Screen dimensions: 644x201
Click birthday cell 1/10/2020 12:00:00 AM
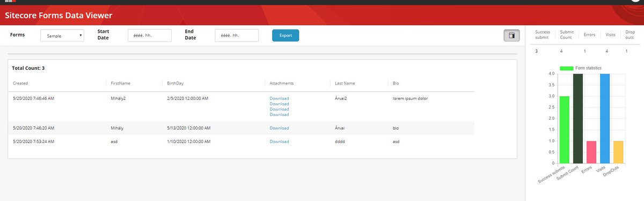point(188,141)
